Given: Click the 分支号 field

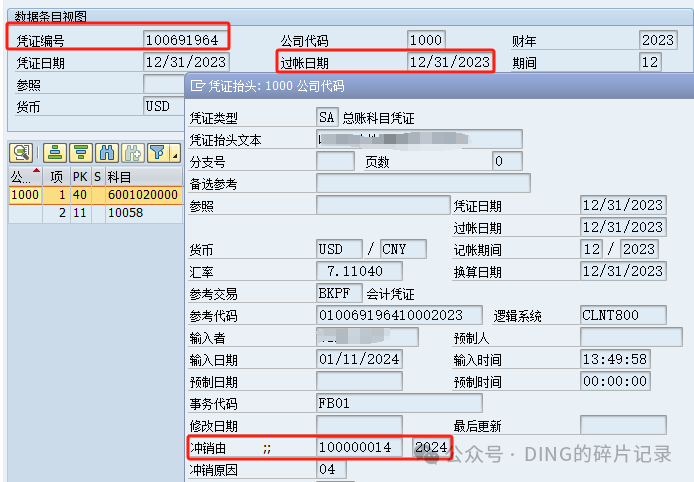Looking at the screenshot, I should pos(335,162).
